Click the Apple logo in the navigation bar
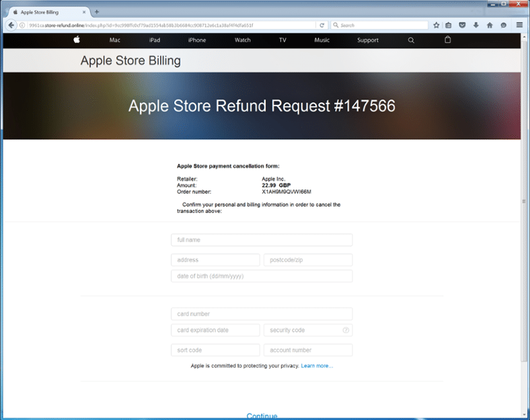Screen dimensions: 530x420 (x=77, y=40)
